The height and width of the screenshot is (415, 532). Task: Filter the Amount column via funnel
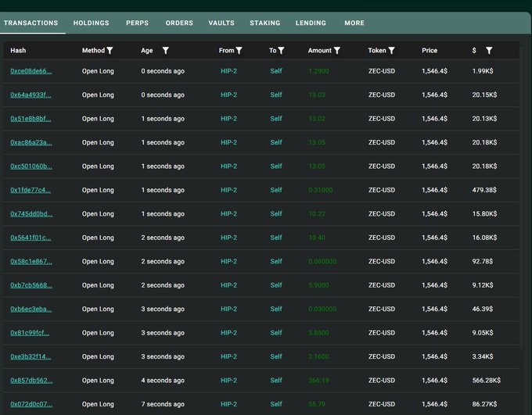337,51
